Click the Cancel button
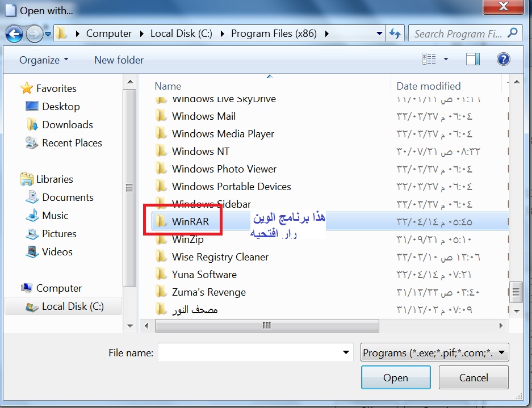532x408 pixels. coord(474,377)
